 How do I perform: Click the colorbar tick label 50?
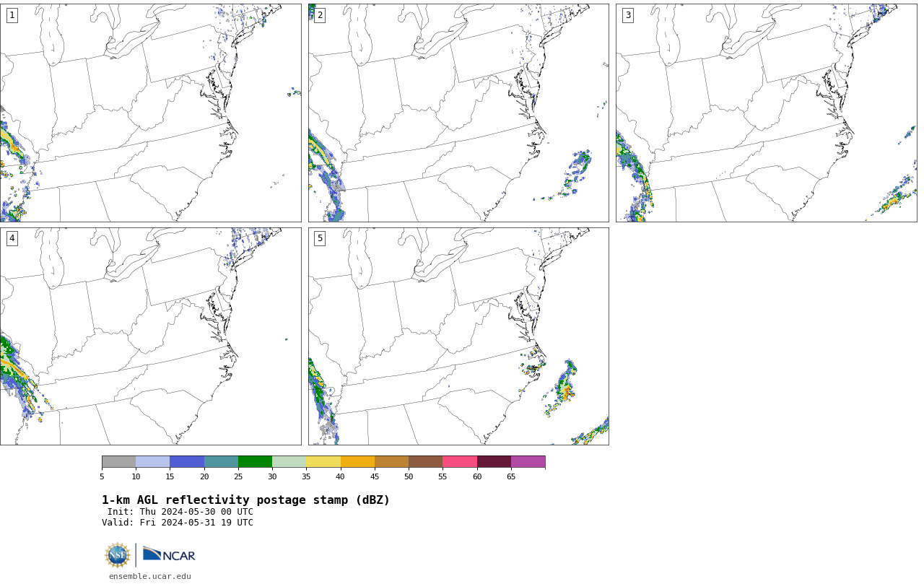(409, 476)
